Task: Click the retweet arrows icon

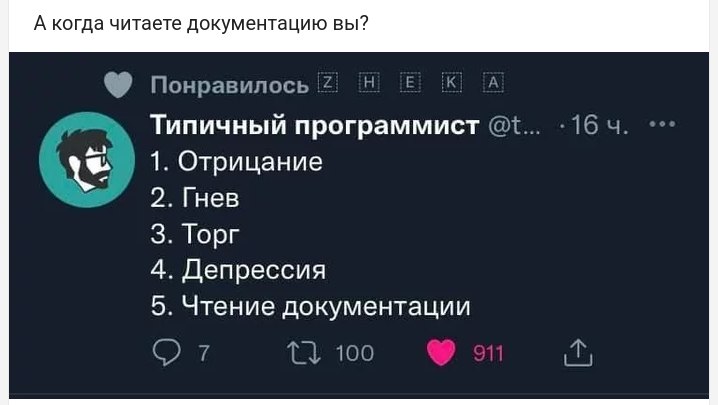Action: tap(300, 352)
